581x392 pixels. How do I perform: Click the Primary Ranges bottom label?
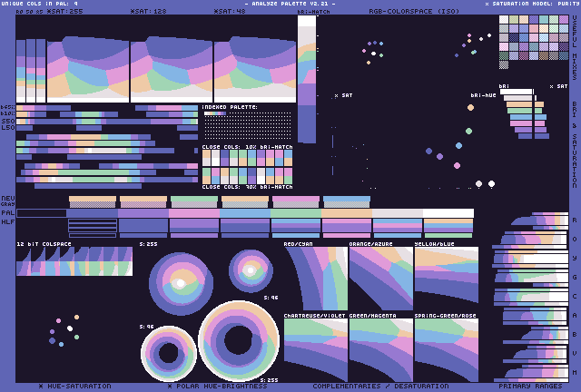tap(530, 386)
